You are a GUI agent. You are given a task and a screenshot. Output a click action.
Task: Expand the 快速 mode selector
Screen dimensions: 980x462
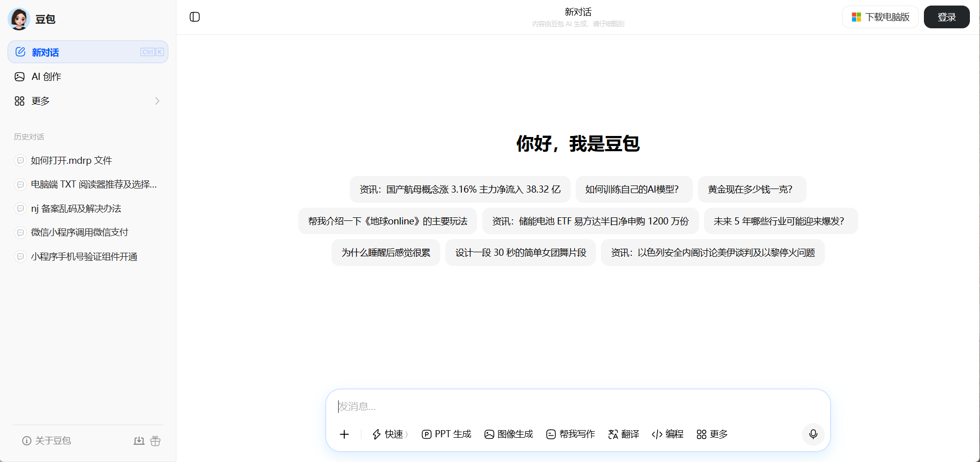390,434
